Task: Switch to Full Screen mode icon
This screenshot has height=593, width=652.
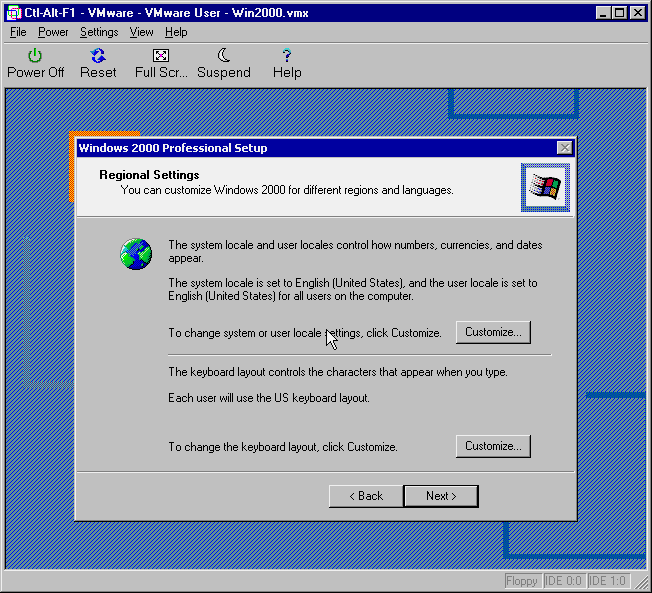Action: (x=160, y=56)
